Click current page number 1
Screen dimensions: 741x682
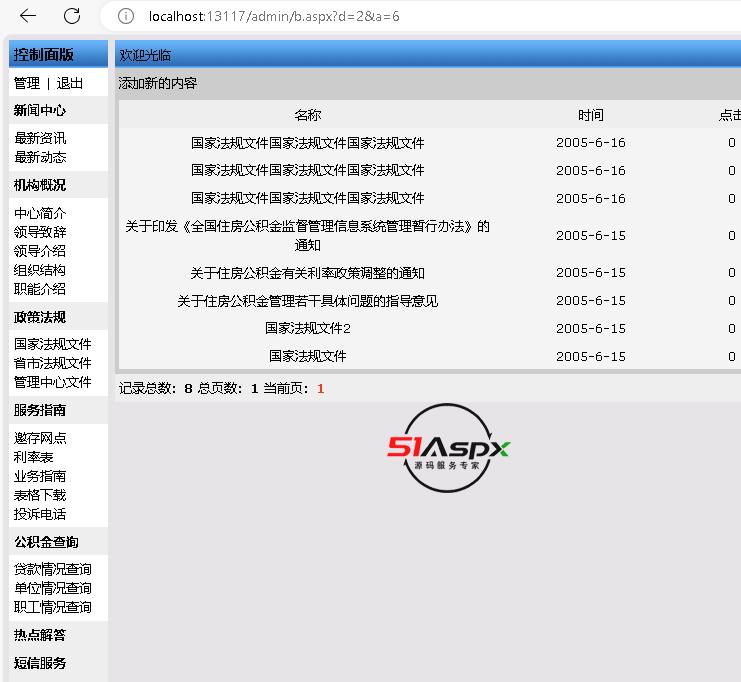point(321,388)
